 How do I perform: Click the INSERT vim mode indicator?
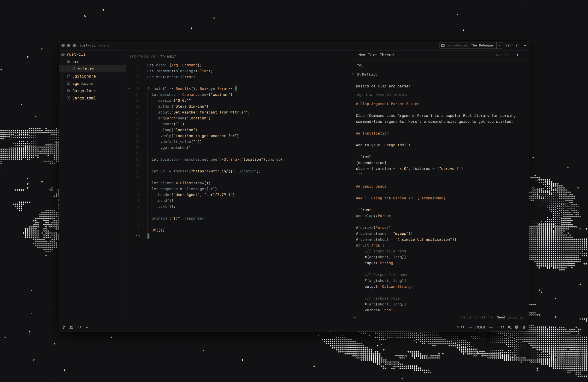click(481, 327)
